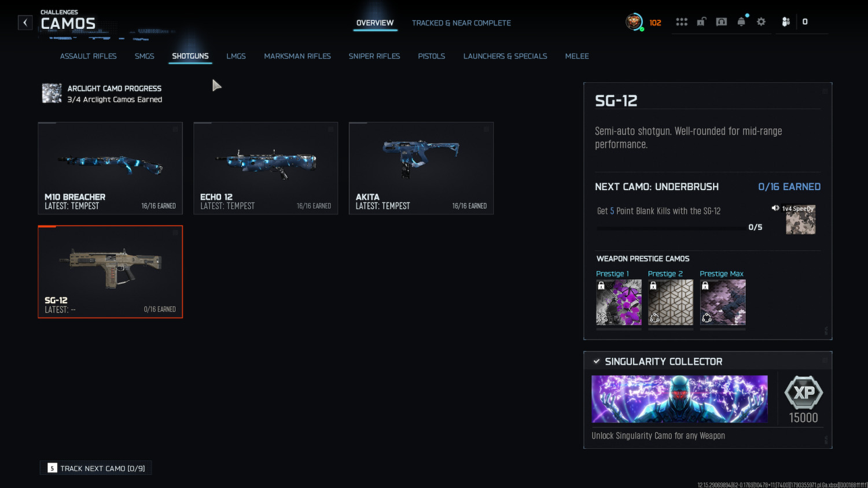Switch to Tracked & Near Complete tab

(461, 23)
